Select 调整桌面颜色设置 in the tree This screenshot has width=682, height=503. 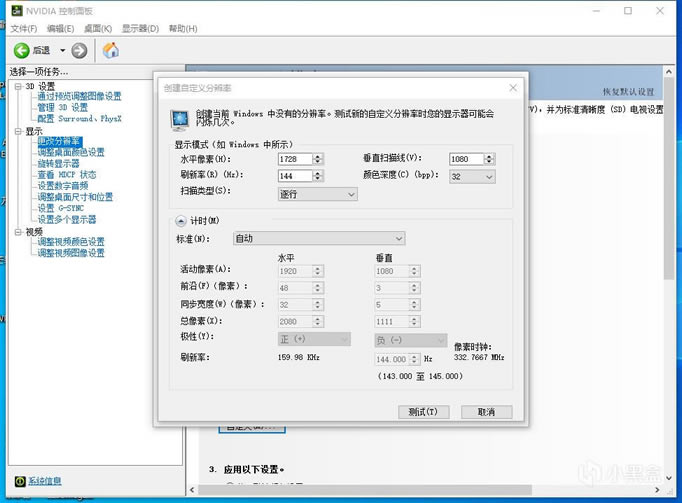click(x=71, y=152)
